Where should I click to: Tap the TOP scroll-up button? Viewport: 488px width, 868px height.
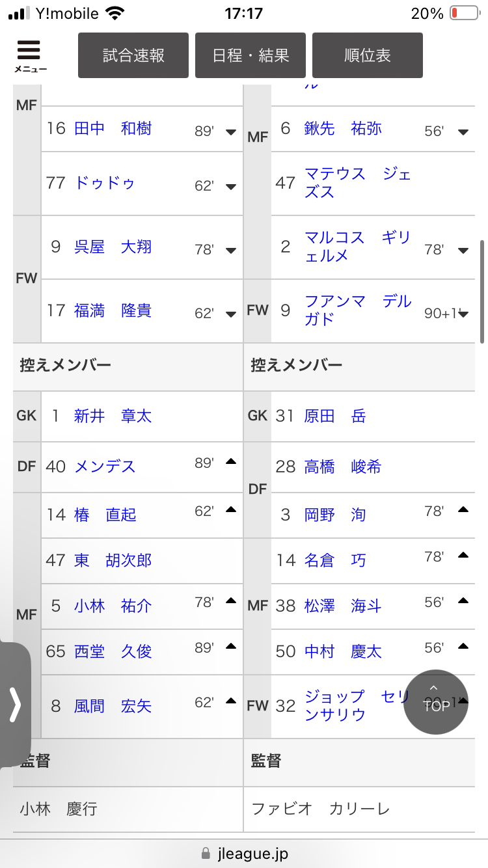pos(435,703)
